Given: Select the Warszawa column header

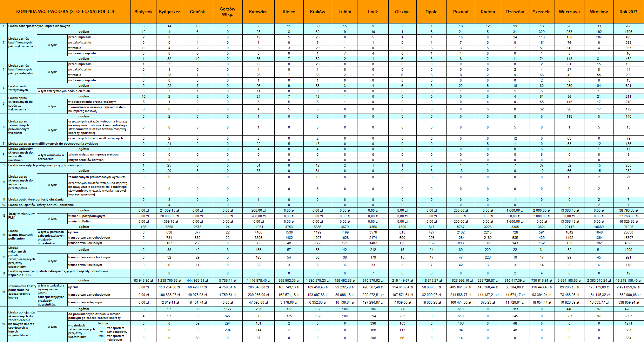Looking at the screenshot, I should pos(569,12).
